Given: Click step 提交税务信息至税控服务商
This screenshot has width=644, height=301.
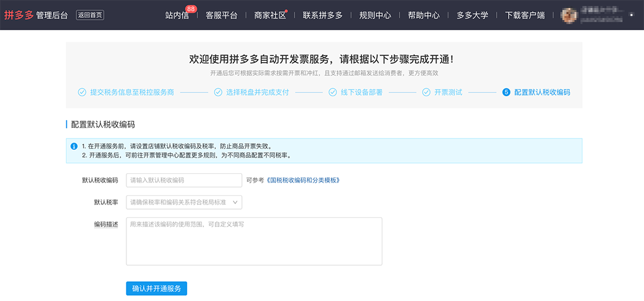Looking at the screenshot, I should pos(132,92).
